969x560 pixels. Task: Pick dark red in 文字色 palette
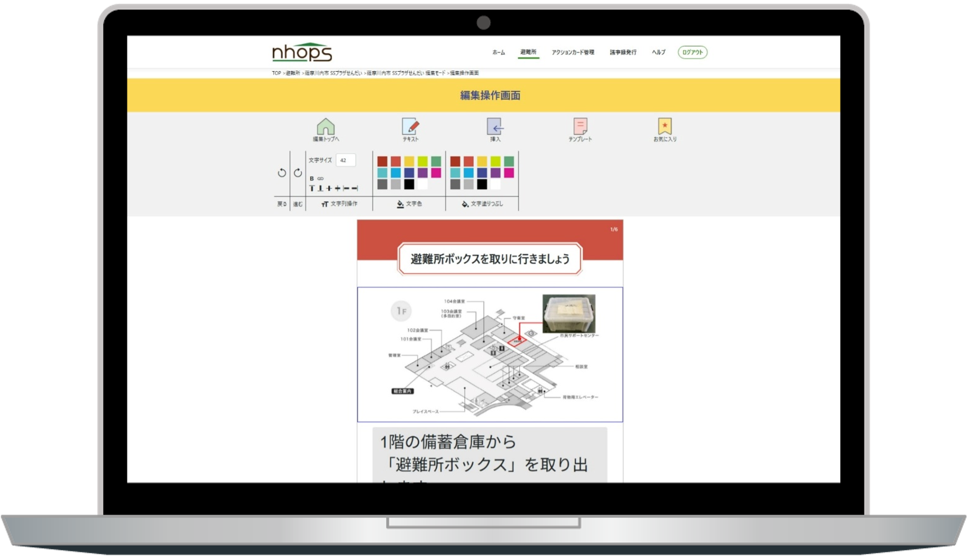click(382, 161)
